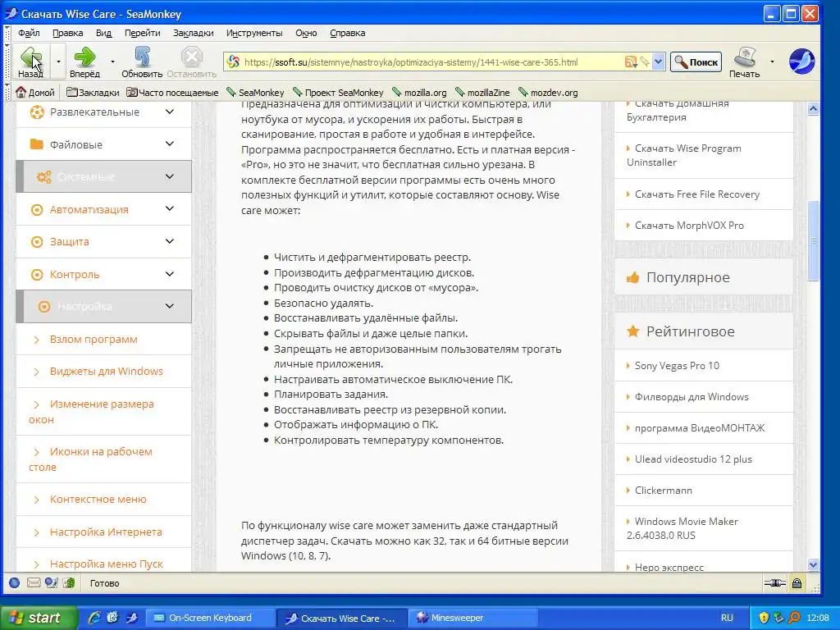
Task: Click the Windows start button
Action: 39,618
